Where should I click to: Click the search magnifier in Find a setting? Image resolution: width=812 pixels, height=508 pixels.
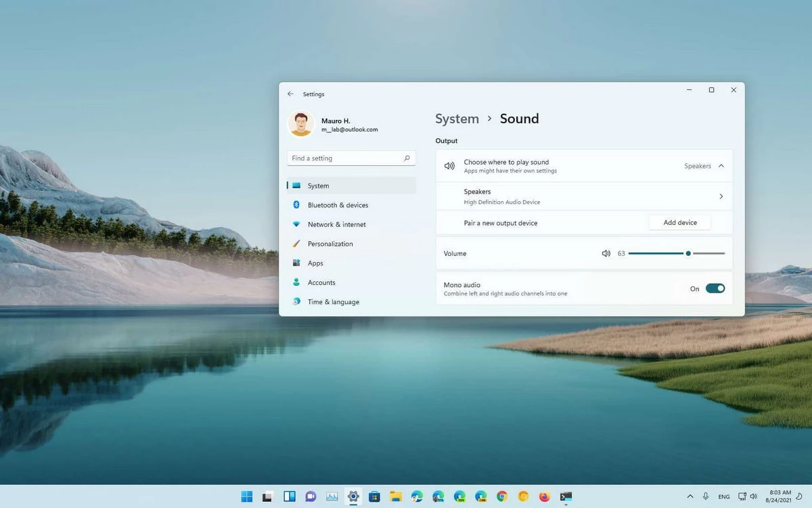(x=407, y=158)
